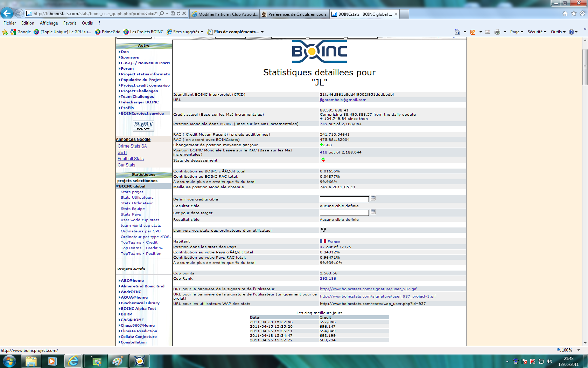Open the Crime Stats SA ad link

(x=132, y=146)
